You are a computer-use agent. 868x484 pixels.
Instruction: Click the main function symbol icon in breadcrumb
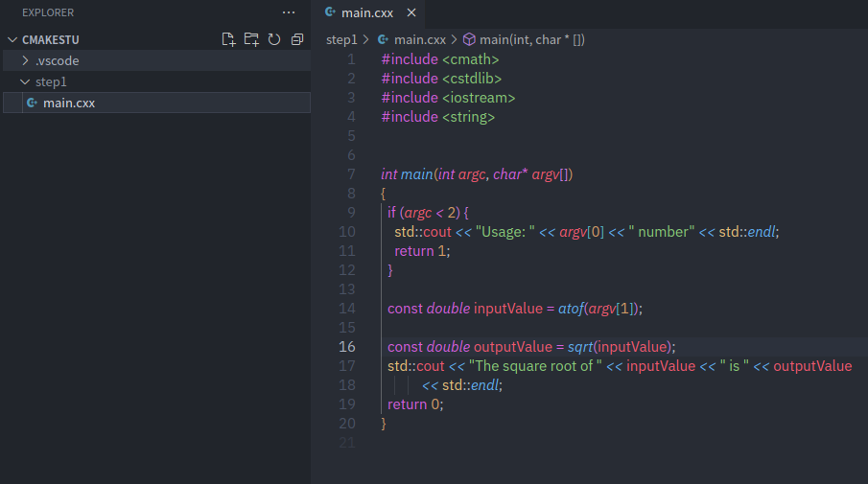point(469,39)
